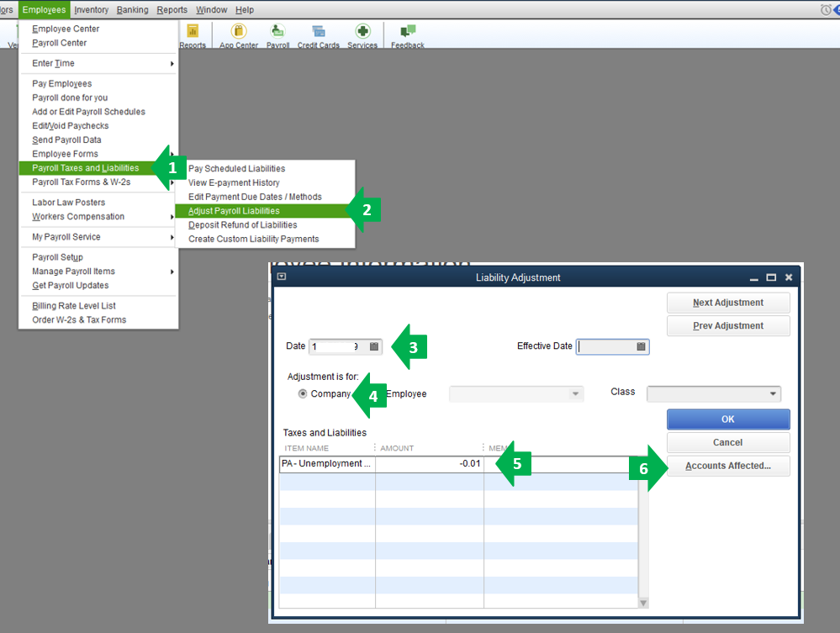Choose Adjust Payroll Liabilities
The image size is (840, 633).
pos(262,211)
